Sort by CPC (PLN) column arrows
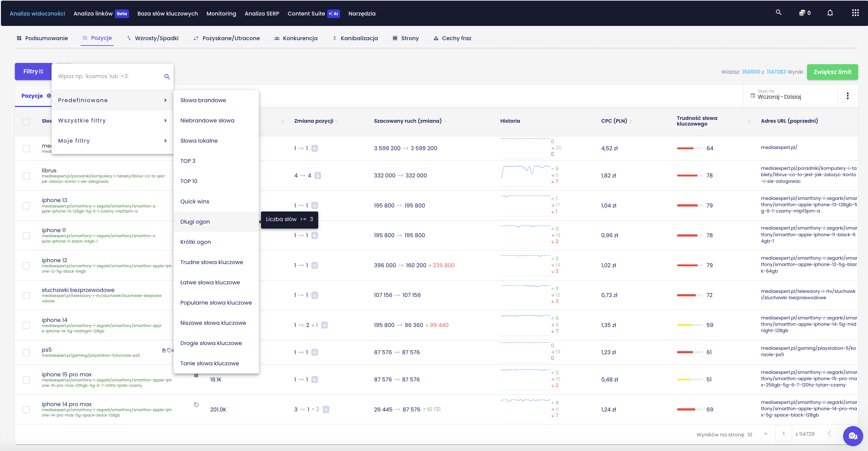The height and width of the screenshot is (451, 868). pyautogui.click(x=631, y=121)
